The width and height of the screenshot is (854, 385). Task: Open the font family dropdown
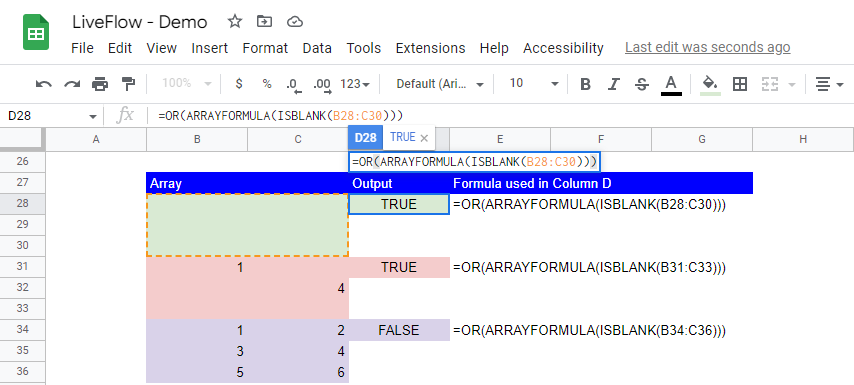tap(440, 84)
